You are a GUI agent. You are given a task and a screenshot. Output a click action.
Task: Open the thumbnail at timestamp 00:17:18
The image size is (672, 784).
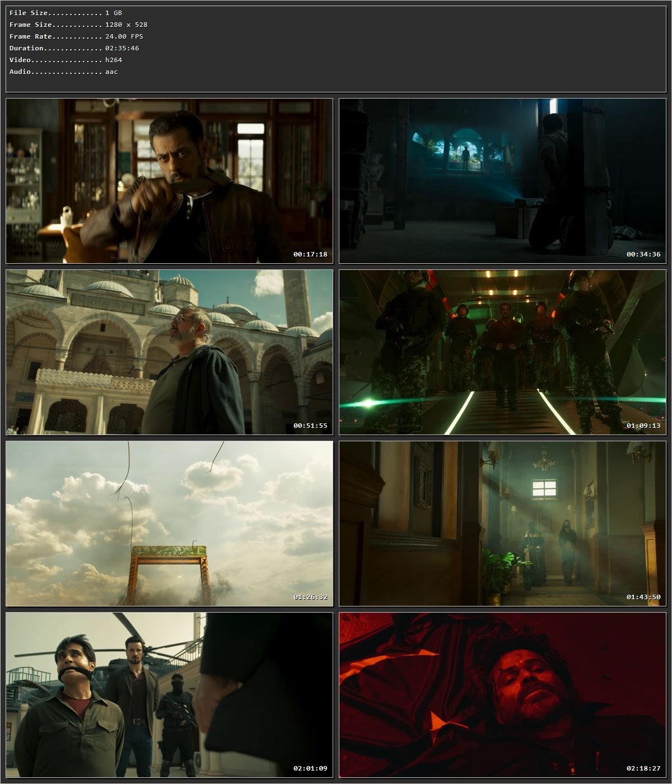tap(168, 180)
